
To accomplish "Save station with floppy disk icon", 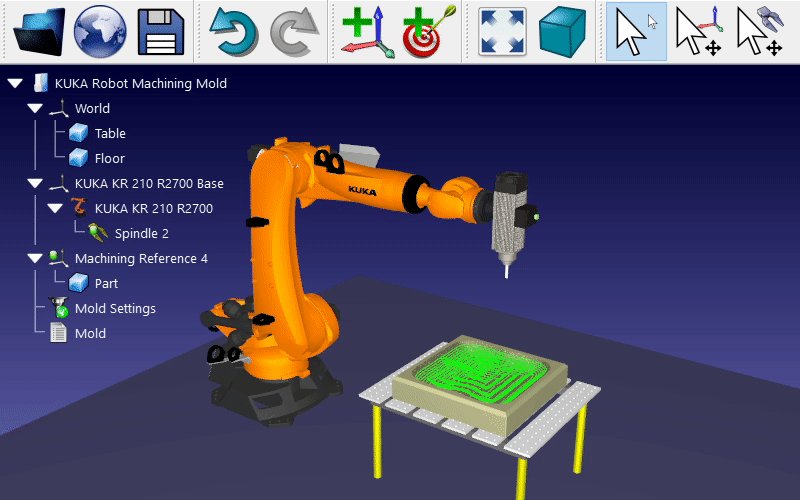I will (x=161, y=32).
